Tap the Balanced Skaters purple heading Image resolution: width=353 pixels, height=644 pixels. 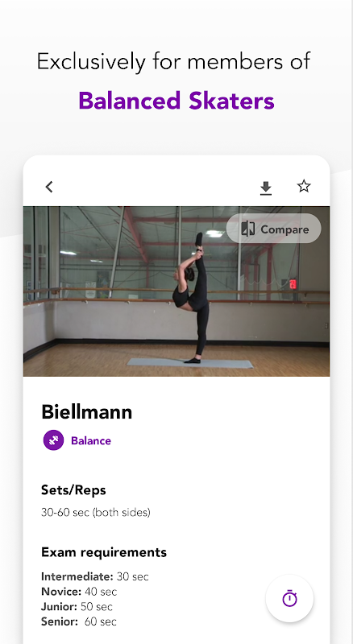click(176, 101)
